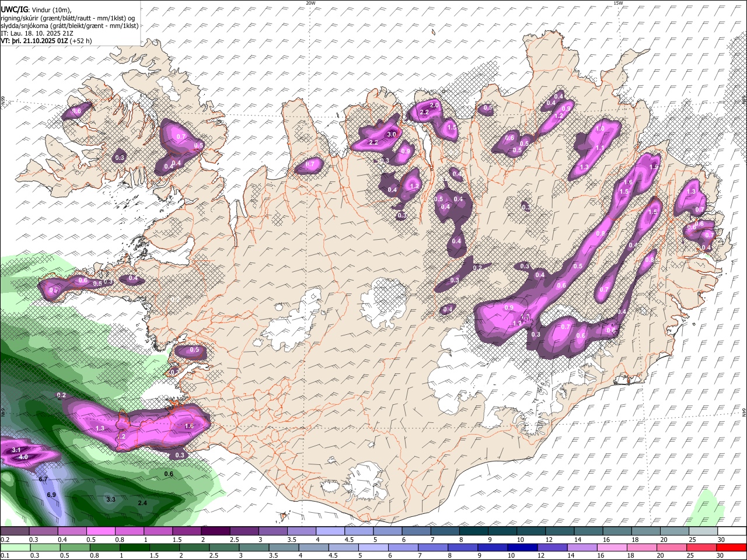Click the 6.9 precipitation value on the map
Viewport: 747px width, 560px height.
tap(51, 495)
